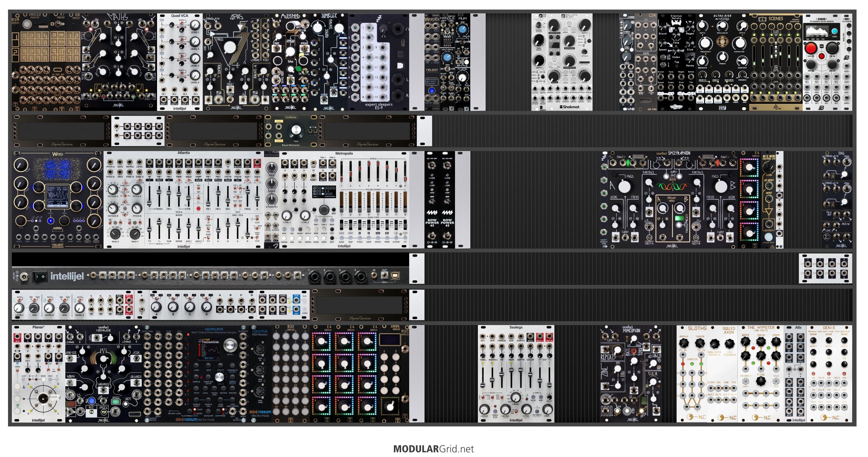Select the Atlx expander module
868x457 pixels.
pos(795,374)
